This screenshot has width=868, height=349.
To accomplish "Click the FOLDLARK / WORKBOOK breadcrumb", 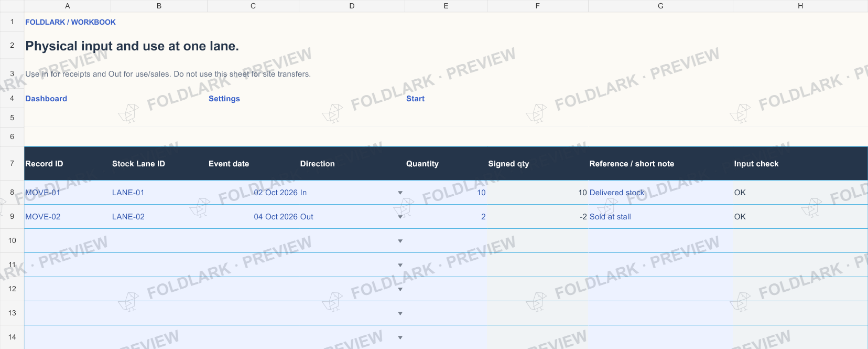I will [x=70, y=22].
